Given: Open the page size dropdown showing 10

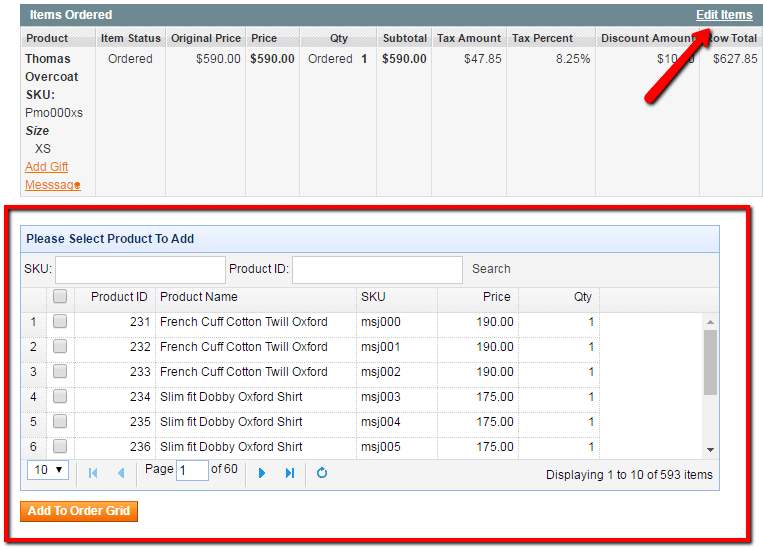Looking at the screenshot, I should point(48,470).
